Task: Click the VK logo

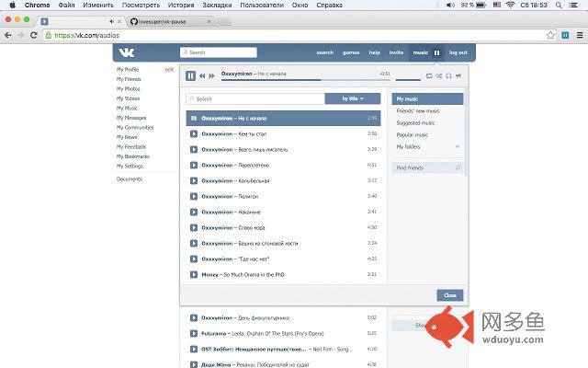Action: pos(127,52)
